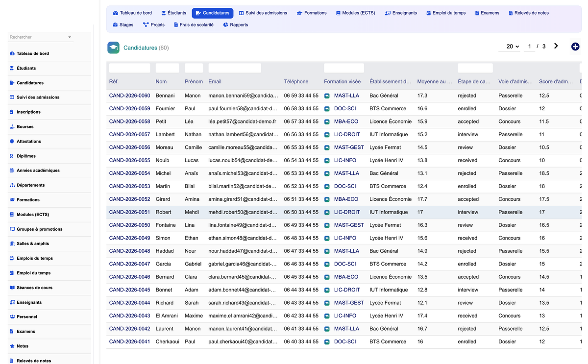Click Groupes & promotions icon in sidebar
The height and width of the screenshot is (364, 588).
(x=12, y=229)
